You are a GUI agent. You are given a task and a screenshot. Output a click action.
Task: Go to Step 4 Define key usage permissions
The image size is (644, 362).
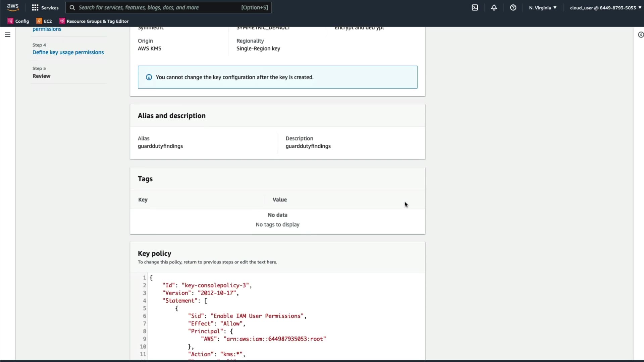pyautogui.click(x=68, y=52)
